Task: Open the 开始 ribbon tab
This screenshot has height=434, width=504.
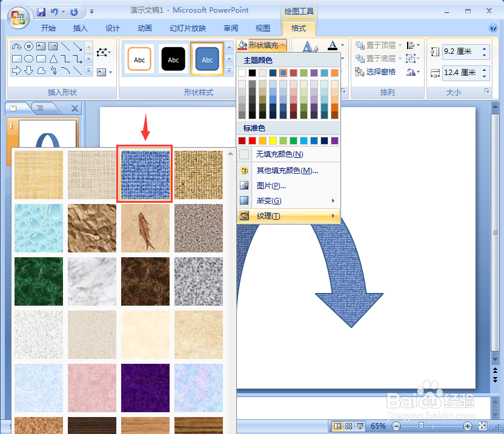Action: tap(48, 28)
